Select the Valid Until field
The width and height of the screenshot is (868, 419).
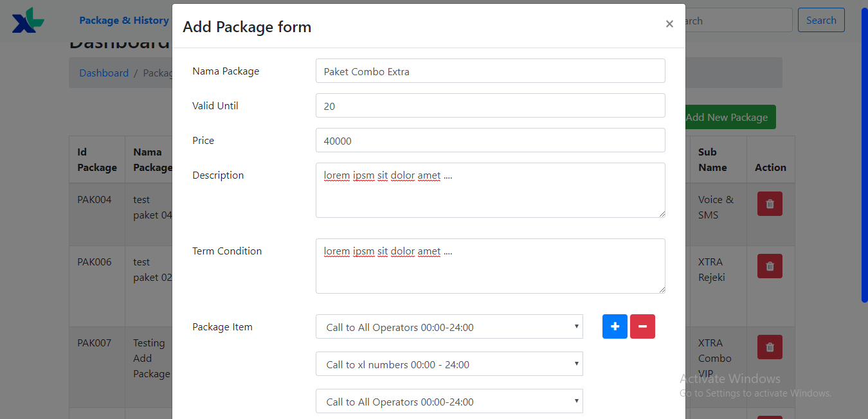(x=490, y=105)
